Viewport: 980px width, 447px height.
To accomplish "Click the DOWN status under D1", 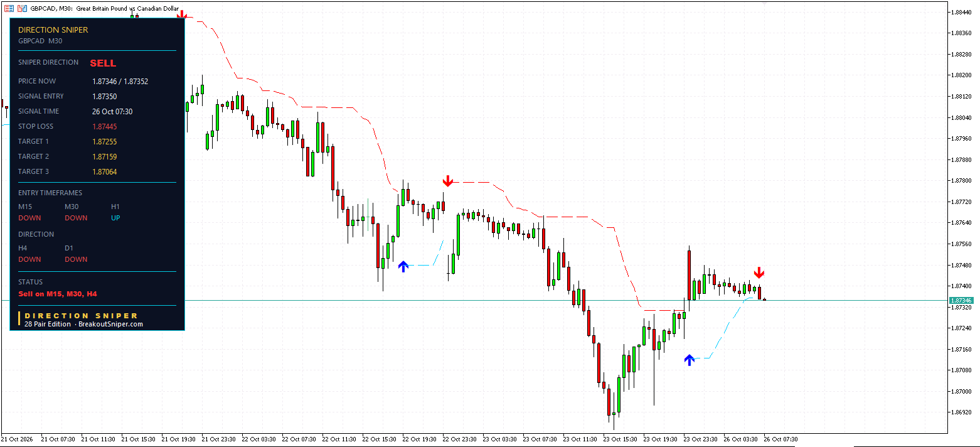I will pos(76,259).
